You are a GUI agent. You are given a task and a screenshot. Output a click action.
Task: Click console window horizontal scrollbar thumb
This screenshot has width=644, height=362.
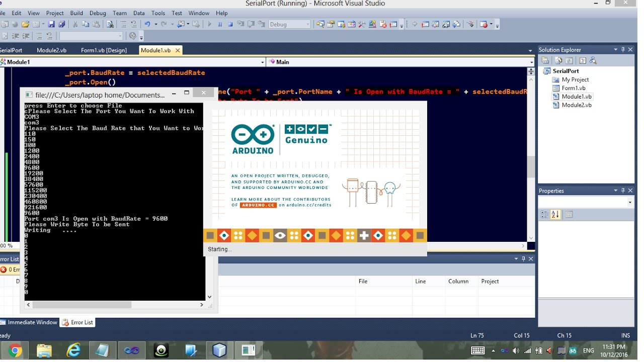(83, 305)
